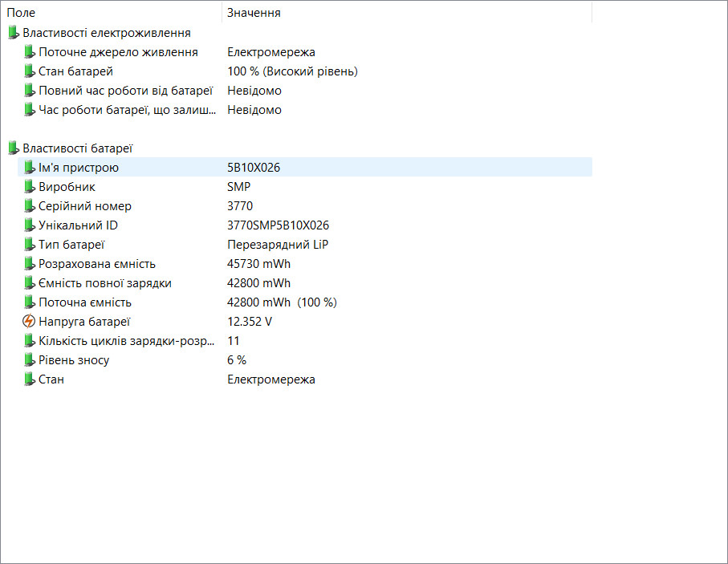
Task: Select the 'Напруга батареї' field
Action: pos(84,322)
